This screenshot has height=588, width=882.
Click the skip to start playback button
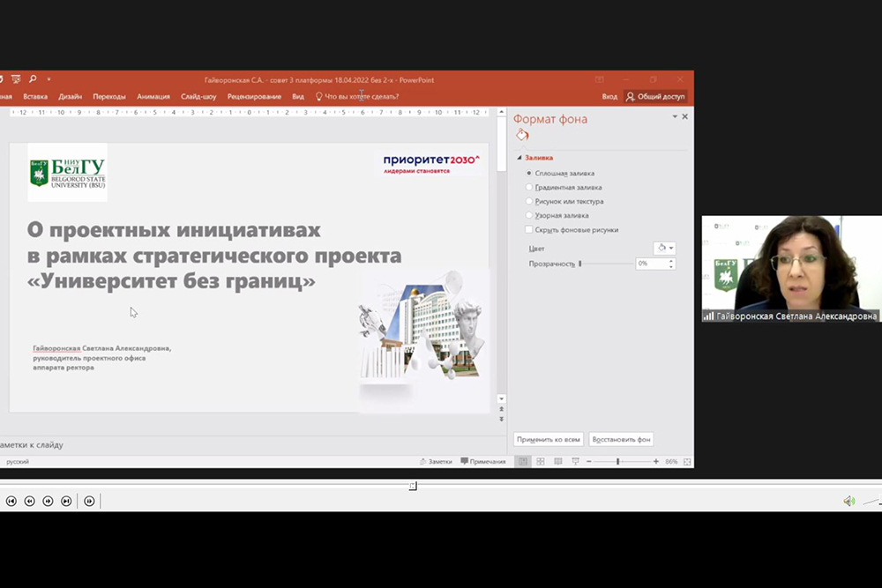[11, 501]
